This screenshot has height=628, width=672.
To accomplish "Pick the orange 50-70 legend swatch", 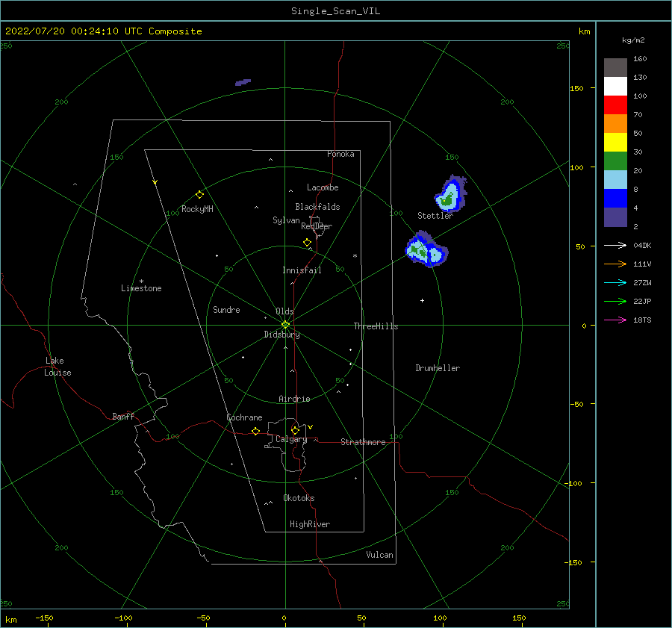I will (615, 124).
